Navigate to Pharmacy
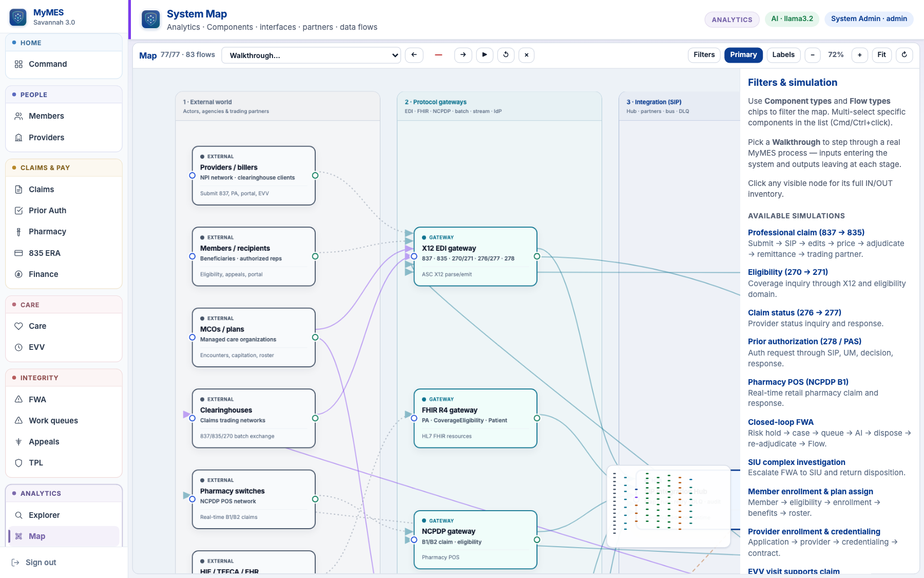The width and height of the screenshot is (924, 578). tap(64, 232)
